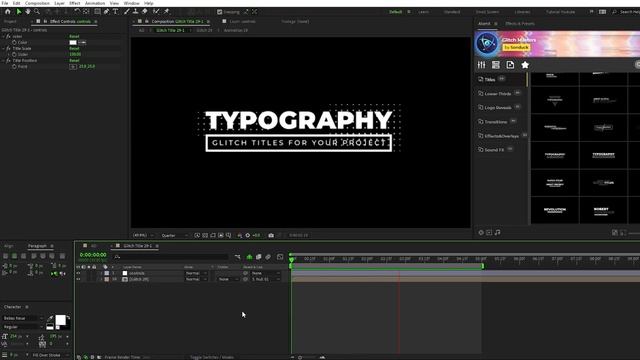
Task: Select the Puppet Pin tool
Action: [167, 12]
